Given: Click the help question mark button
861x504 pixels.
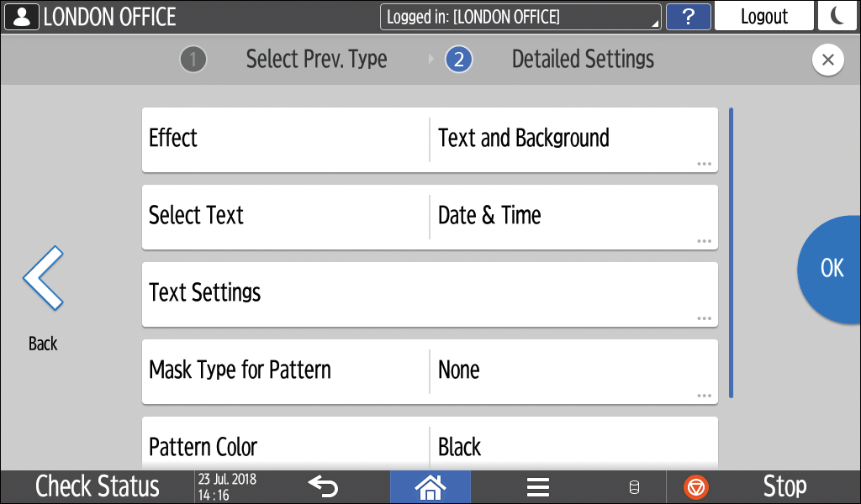Looking at the screenshot, I should pos(688,16).
